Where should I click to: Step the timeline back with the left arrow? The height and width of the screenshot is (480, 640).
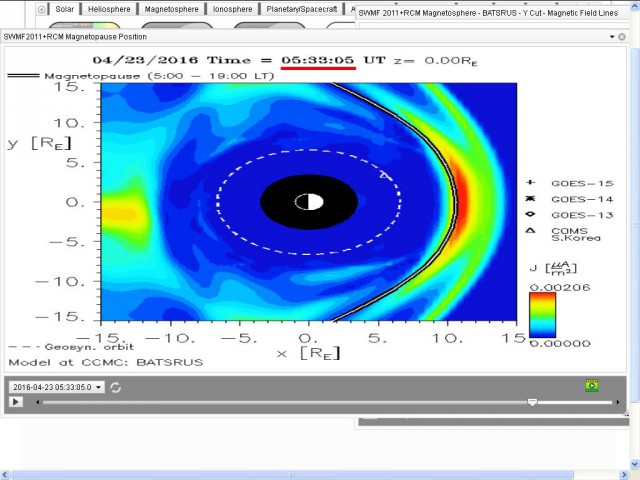click(38, 402)
